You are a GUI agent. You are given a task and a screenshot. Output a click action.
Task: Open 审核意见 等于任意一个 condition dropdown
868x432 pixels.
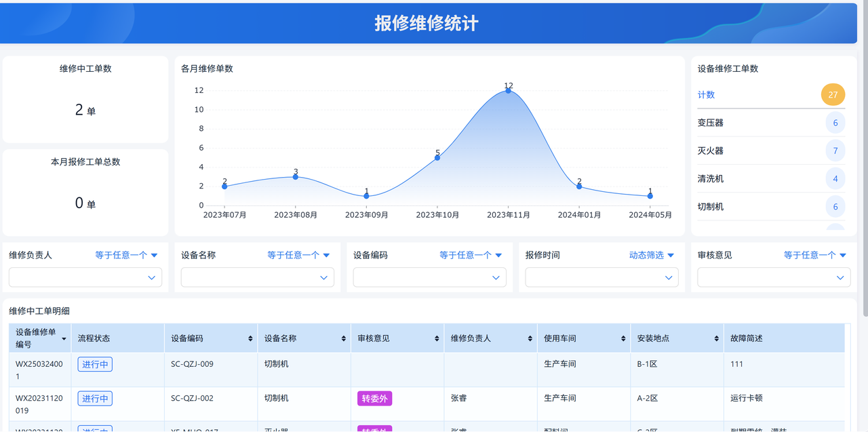(815, 255)
